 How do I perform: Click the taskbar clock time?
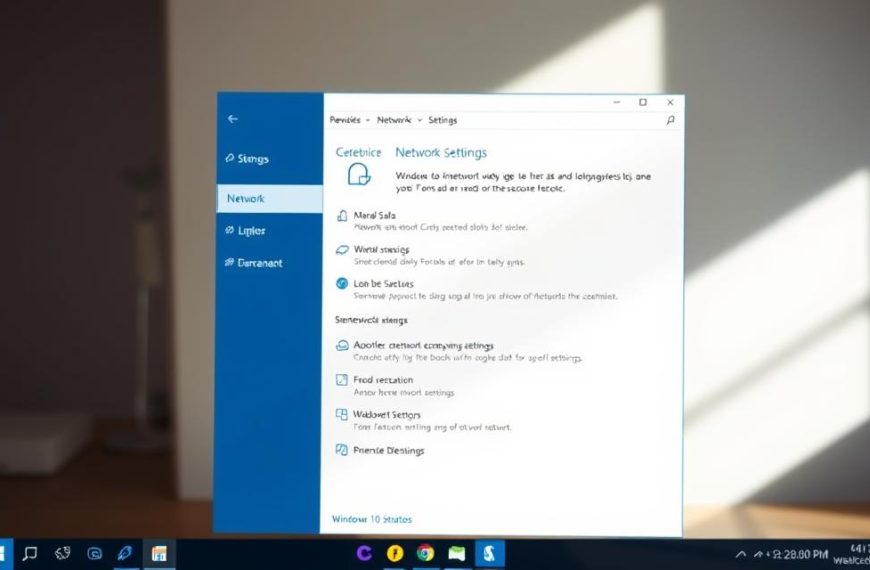805,554
